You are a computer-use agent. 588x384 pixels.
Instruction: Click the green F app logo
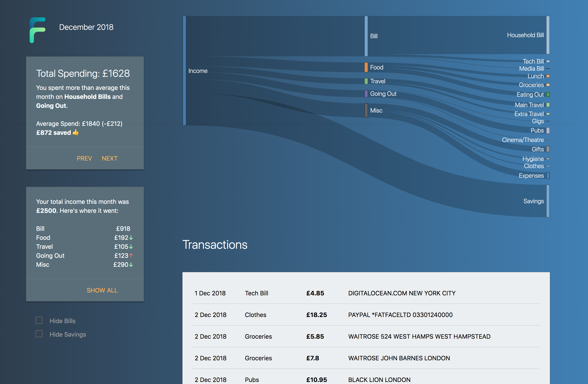[x=37, y=30]
